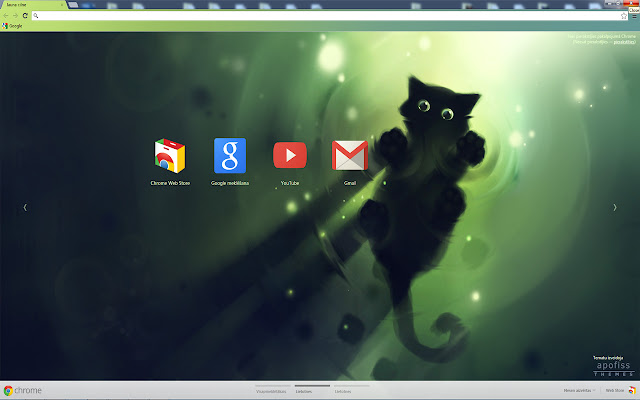640x400 pixels.
Task: Switch to the Visapmeklētākās page
Action: pyautogui.click(x=271, y=389)
